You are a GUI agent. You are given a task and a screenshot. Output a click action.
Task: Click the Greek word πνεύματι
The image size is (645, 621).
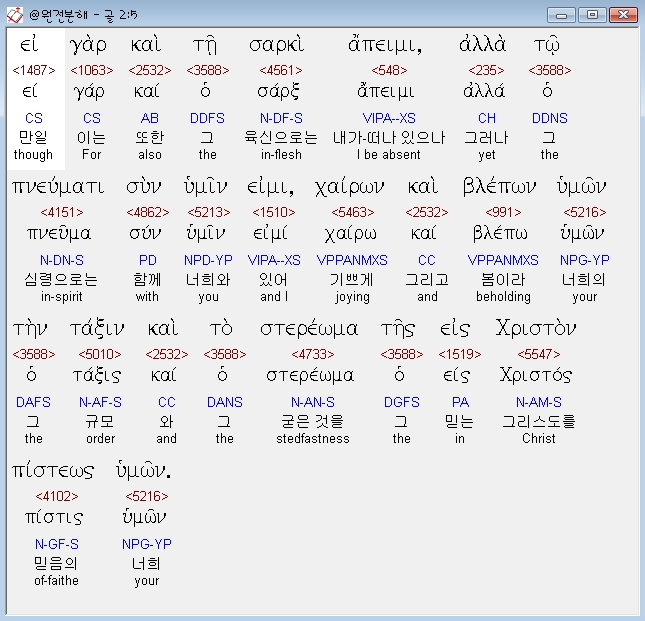pos(58,187)
